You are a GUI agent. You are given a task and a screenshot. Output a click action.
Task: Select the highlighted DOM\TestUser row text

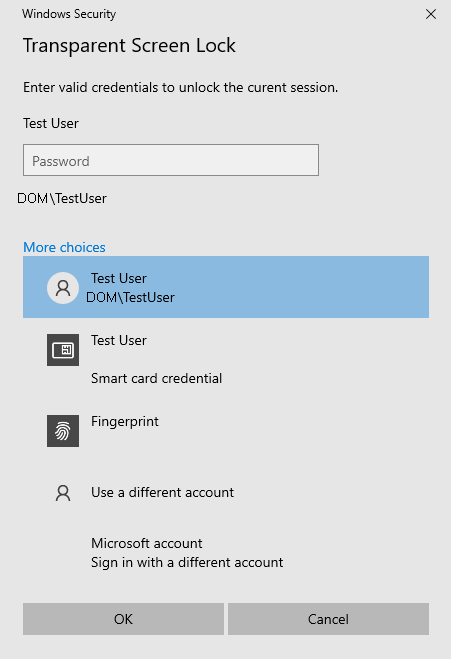130,297
